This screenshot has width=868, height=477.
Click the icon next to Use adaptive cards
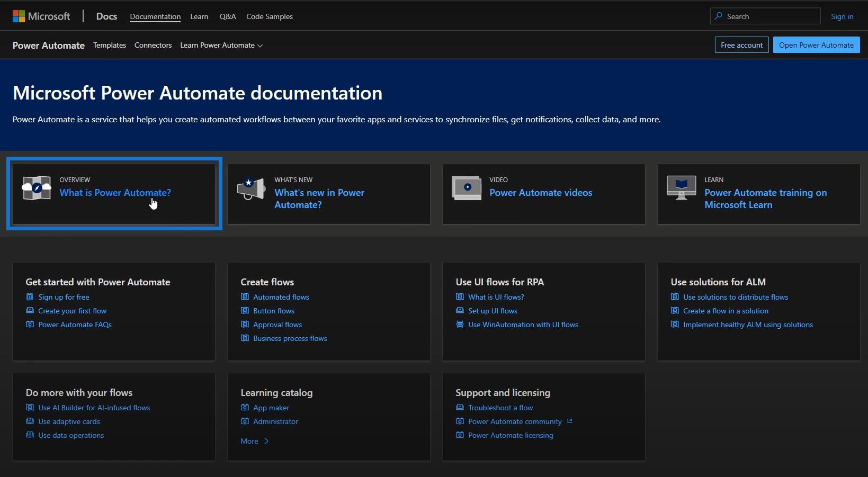(30, 421)
